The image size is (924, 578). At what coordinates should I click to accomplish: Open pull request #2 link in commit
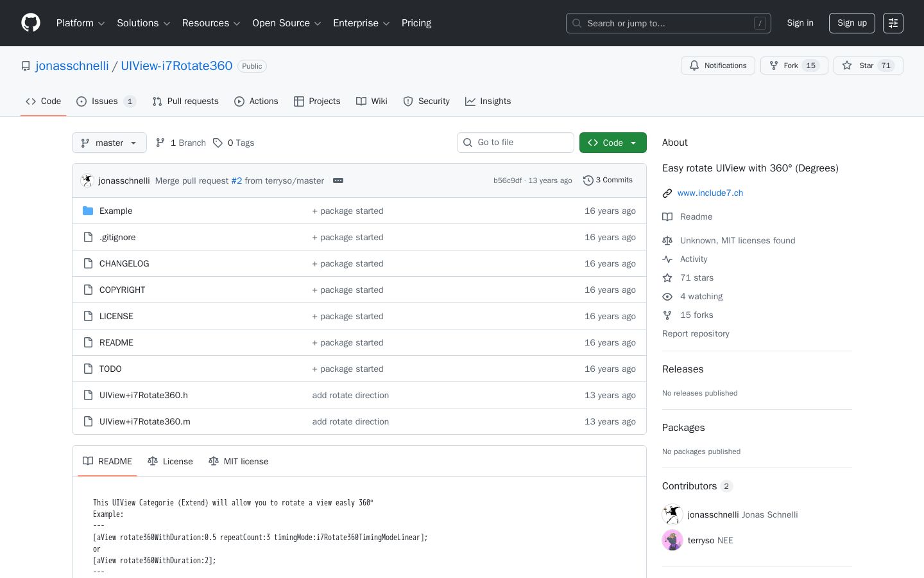pos(237,180)
